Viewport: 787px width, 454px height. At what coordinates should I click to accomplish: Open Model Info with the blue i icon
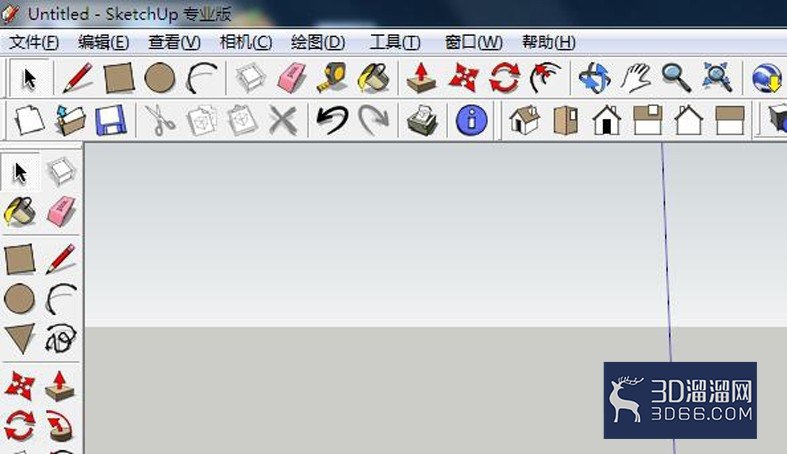coord(471,120)
